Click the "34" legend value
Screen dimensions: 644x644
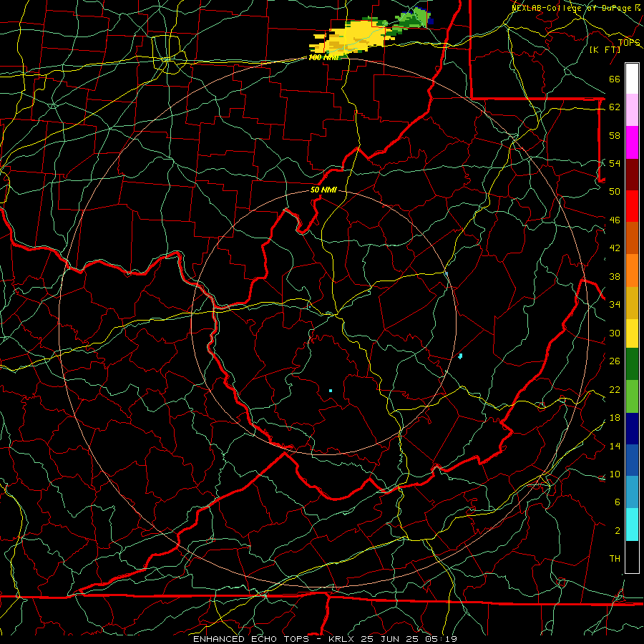(x=615, y=304)
